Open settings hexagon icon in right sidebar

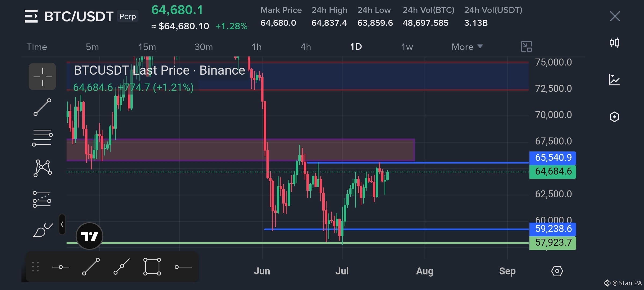tap(614, 117)
